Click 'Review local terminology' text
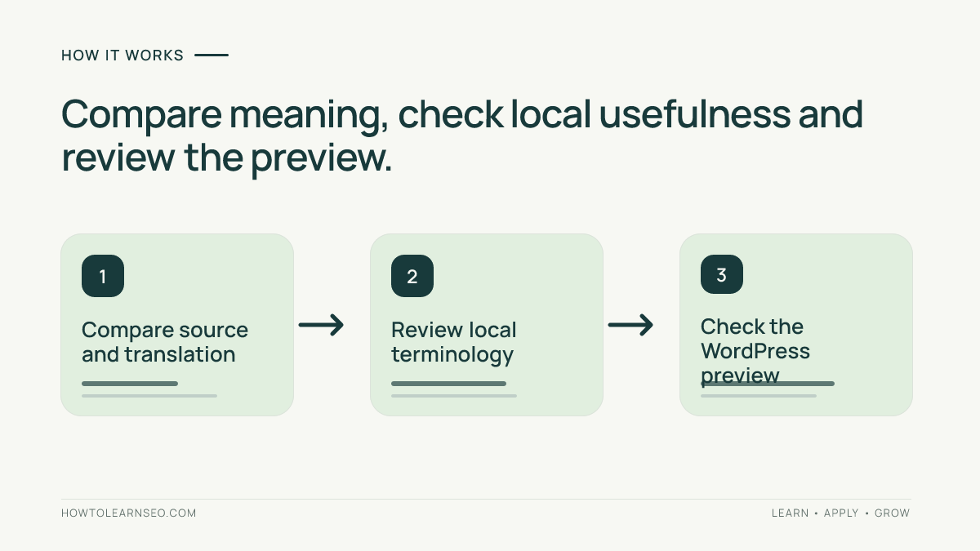The width and height of the screenshot is (980, 551). coord(454,342)
